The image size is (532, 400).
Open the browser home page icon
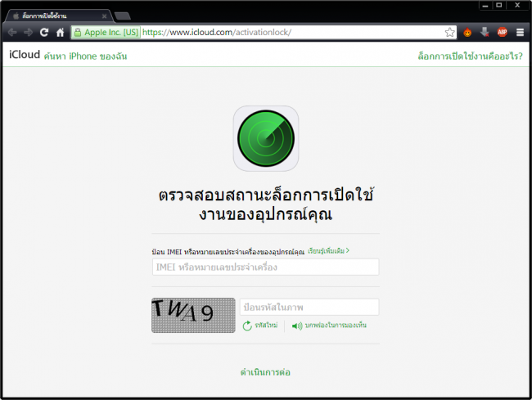60,32
